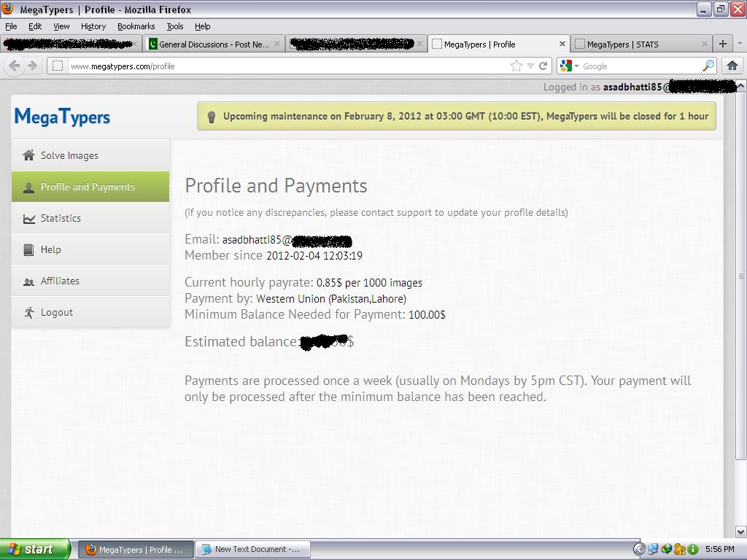Viewport: 747px width, 560px height.
Task: Click the Logout running figure icon
Action: (x=28, y=312)
